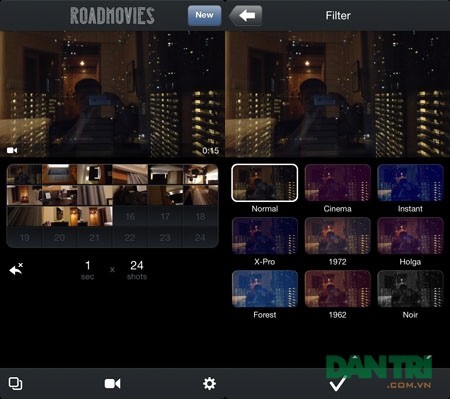Tap empty shot slot 23
Screen dimensions: 450x399
tap(165, 237)
